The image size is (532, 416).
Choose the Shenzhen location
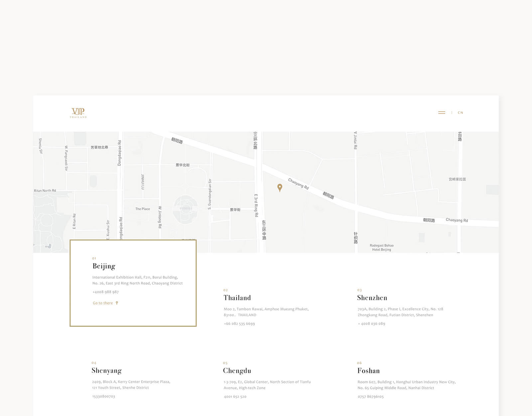[x=372, y=298]
